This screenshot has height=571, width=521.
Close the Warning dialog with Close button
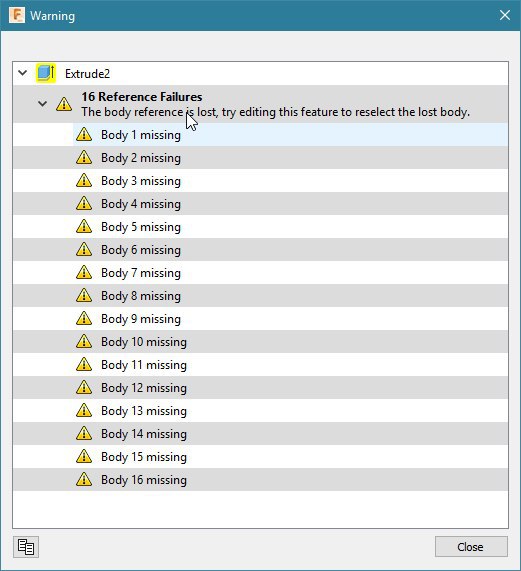click(471, 547)
